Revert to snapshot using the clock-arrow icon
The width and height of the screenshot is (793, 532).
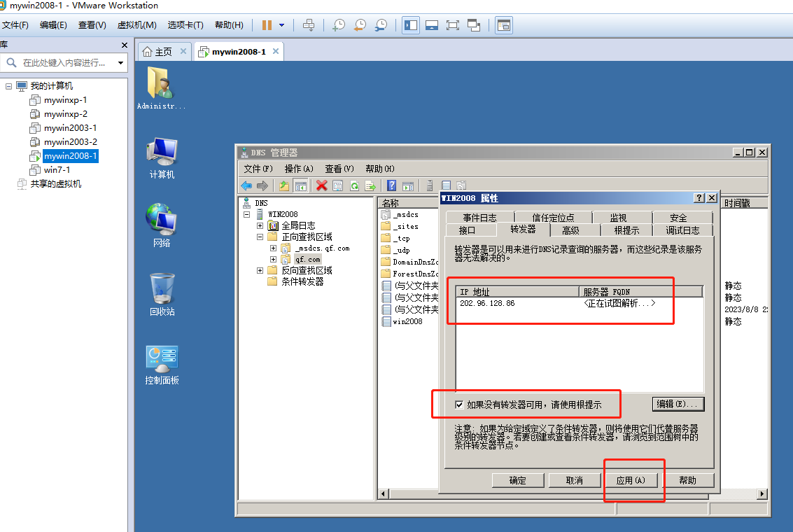tap(360, 24)
